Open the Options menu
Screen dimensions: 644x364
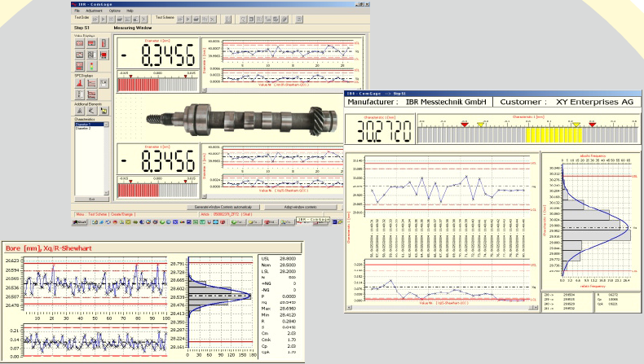tap(115, 11)
